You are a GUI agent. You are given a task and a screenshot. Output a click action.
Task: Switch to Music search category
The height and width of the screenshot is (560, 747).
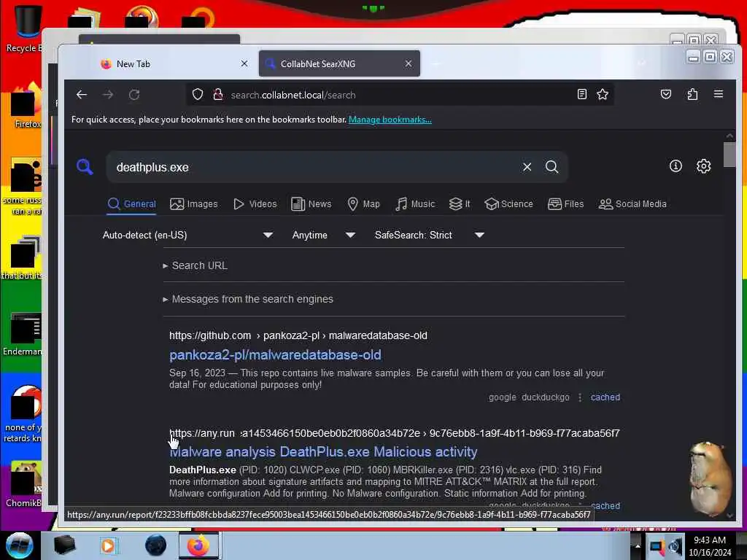[x=415, y=204]
